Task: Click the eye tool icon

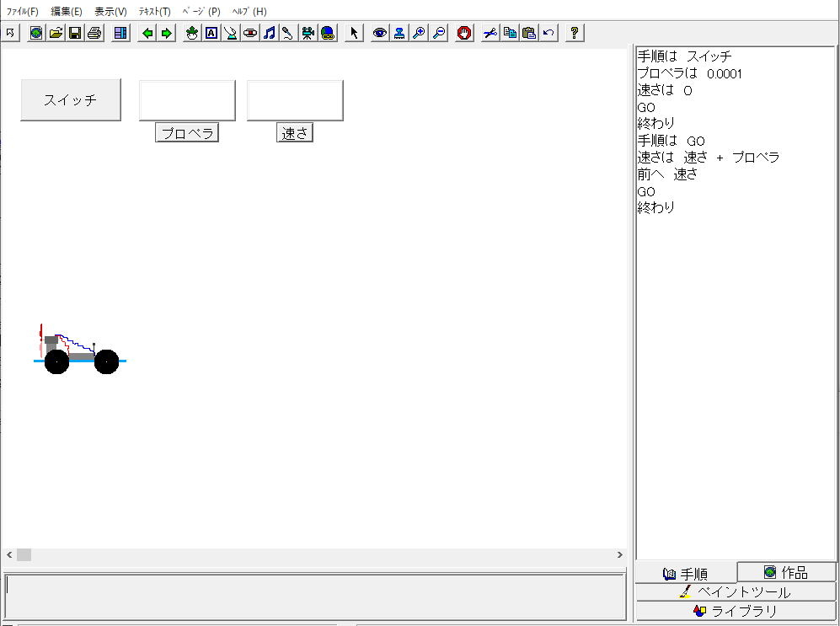Action: pyautogui.click(x=380, y=33)
